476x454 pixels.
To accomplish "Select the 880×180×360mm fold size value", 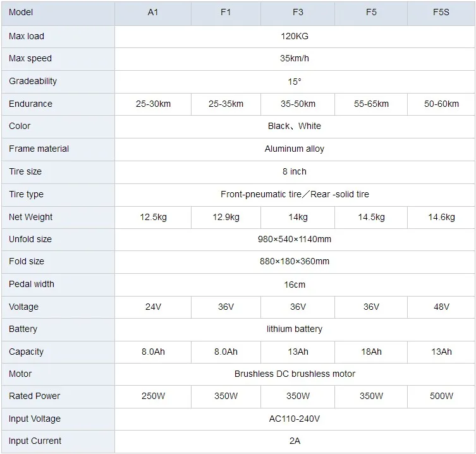I will pos(295,262).
